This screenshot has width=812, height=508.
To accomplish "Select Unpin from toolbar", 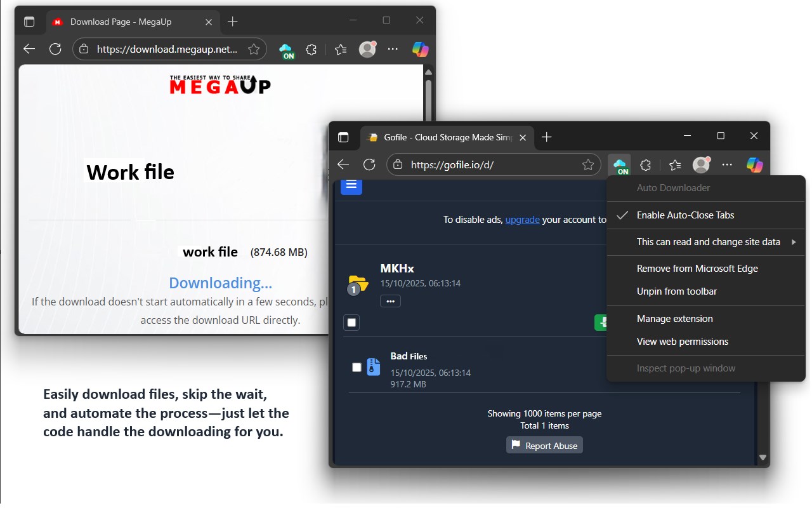I will (x=705, y=291).
